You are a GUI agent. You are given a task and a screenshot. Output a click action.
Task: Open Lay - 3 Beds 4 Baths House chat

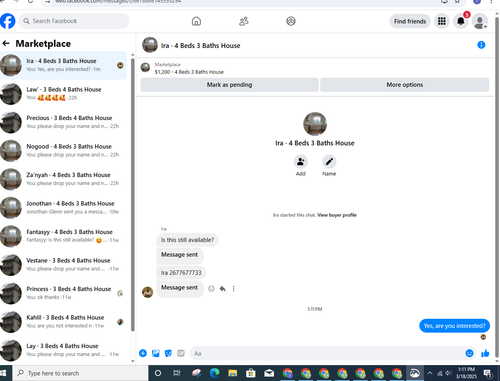63,350
